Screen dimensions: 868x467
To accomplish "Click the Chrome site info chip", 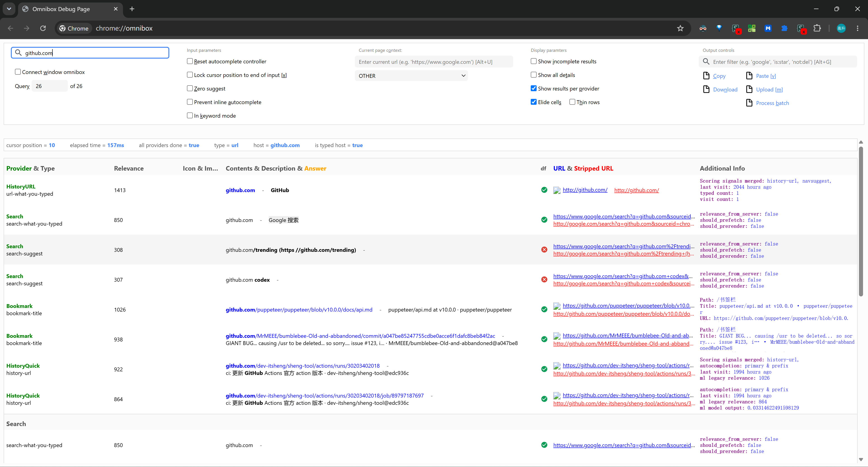I will [x=74, y=28].
